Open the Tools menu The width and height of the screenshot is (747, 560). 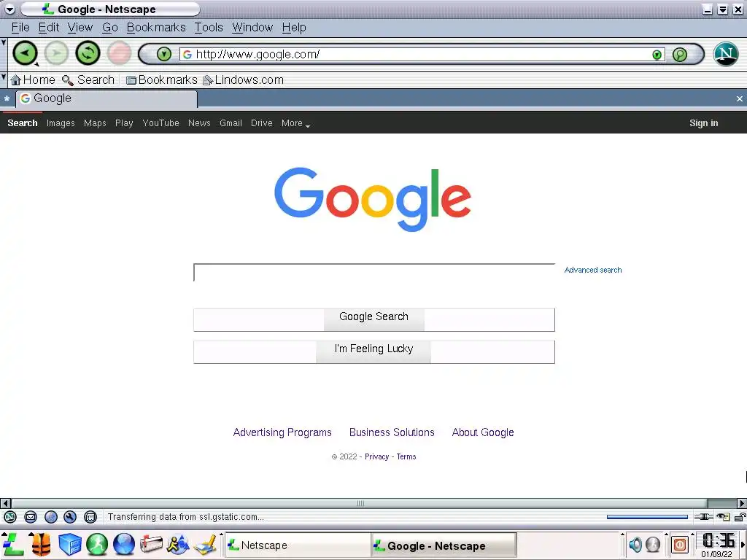pyautogui.click(x=209, y=28)
